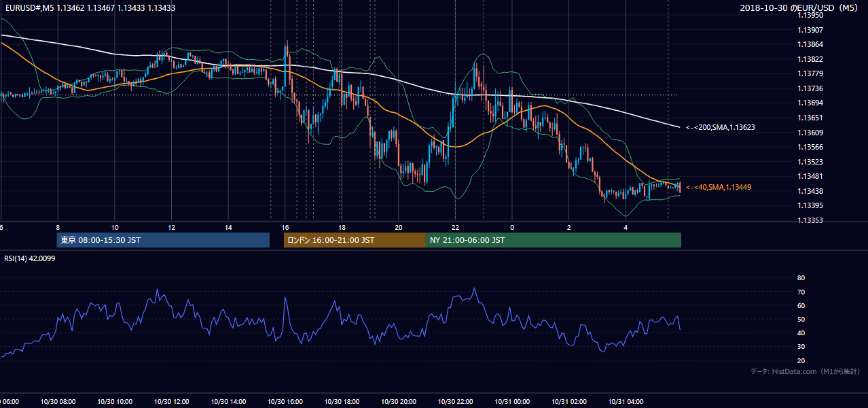Click price axis value 1.13523
868x408 pixels.
click(810, 162)
